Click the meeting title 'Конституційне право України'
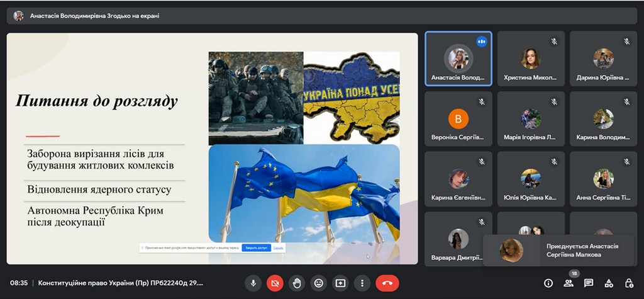The image size is (644, 299). point(119,283)
